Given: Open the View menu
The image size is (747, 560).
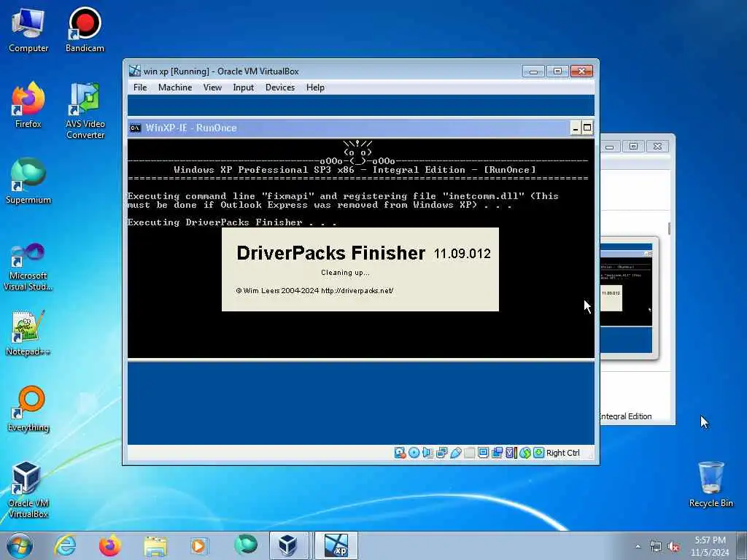Looking at the screenshot, I should coord(212,87).
